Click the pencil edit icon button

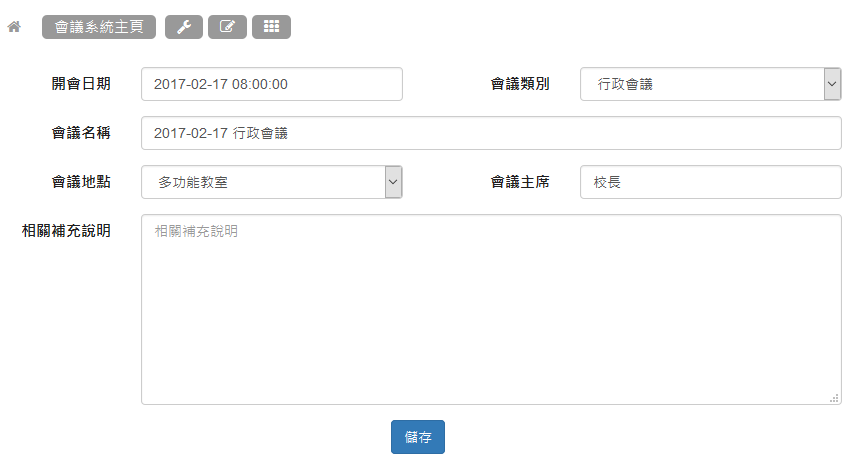227,27
